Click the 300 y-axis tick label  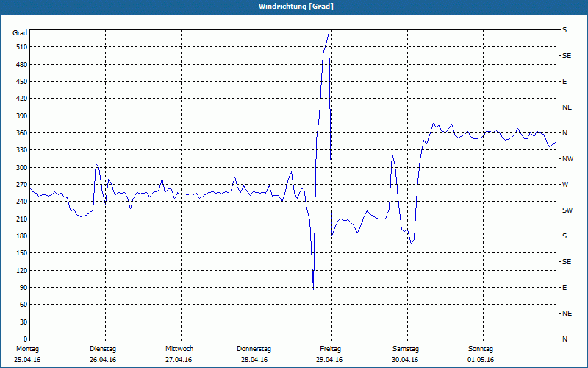point(21,168)
